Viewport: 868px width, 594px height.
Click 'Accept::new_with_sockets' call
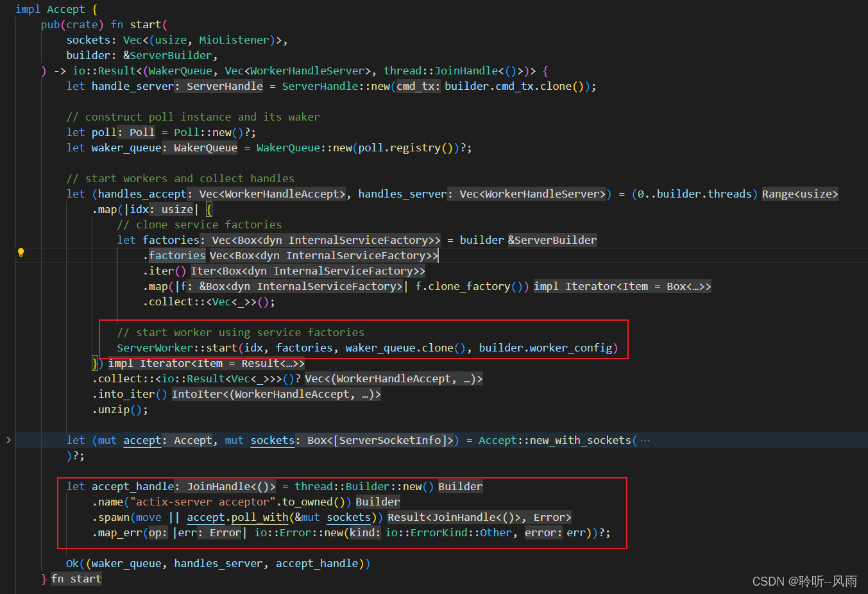pos(555,440)
